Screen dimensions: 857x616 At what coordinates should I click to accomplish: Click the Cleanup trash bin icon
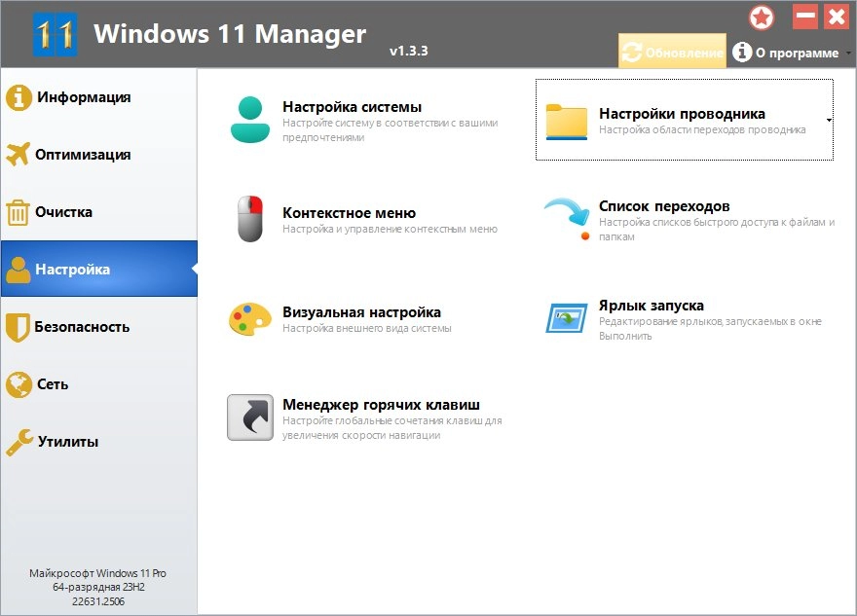click(18, 212)
